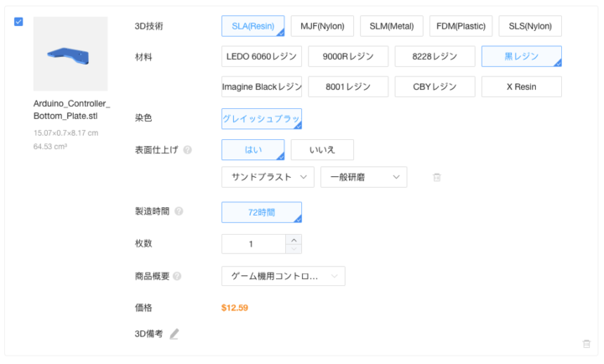Click help icon next to 製造時間
This screenshot has width=604, height=364.
(x=179, y=212)
